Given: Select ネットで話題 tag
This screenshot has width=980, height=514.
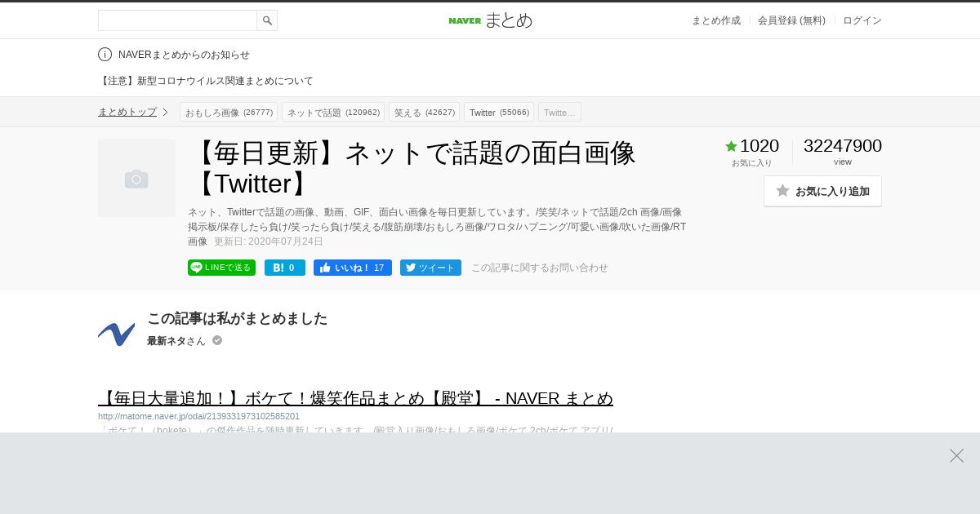Looking at the screenshot, I should point(333,112).
